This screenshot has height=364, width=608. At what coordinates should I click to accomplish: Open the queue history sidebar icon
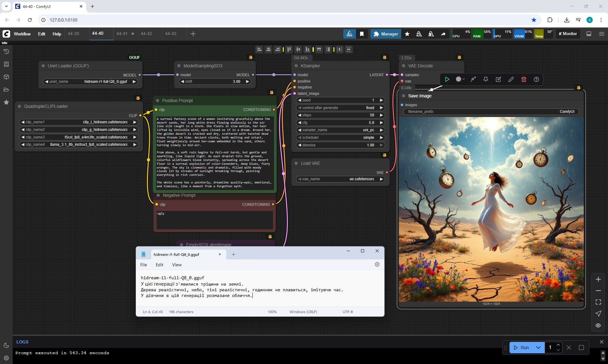(x=6, y=52)
